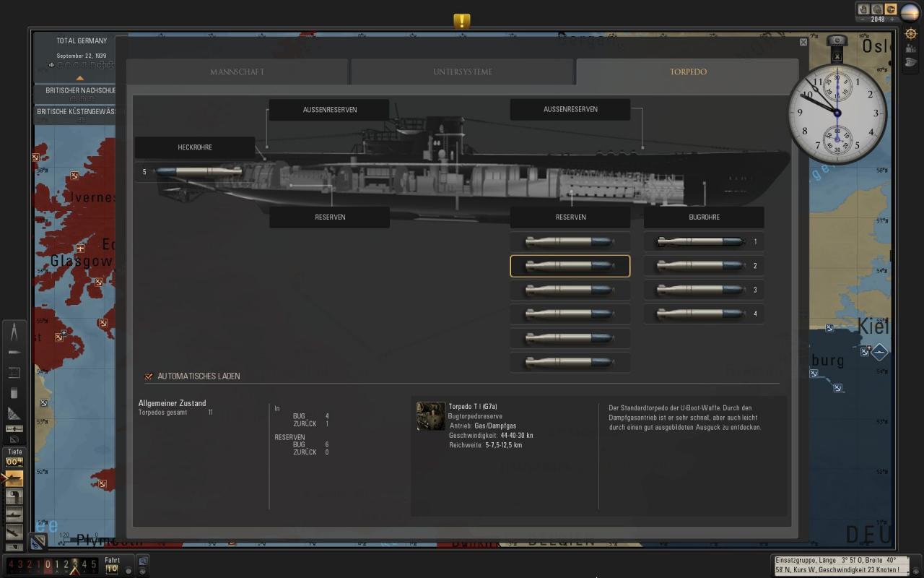Select the sixth bow reserve torpedo
924x578 pixels.
[x=570, y=362]
